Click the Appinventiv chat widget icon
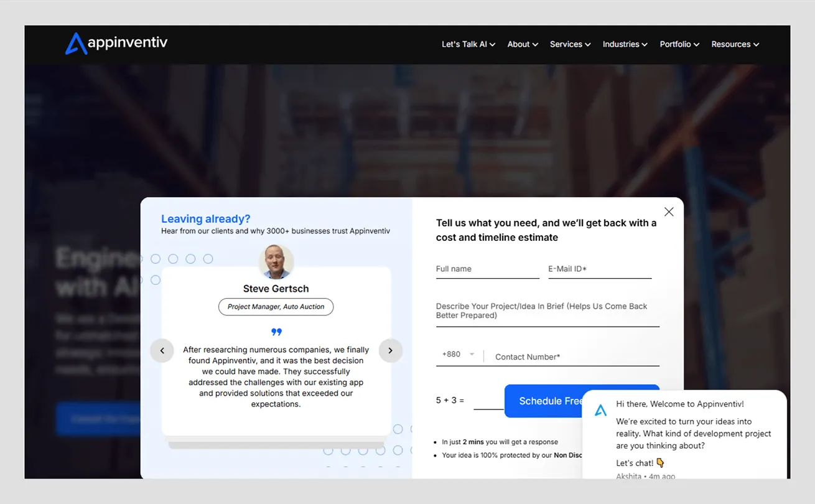The height and width of the screenshot is (504, 815). coord(600,411)
